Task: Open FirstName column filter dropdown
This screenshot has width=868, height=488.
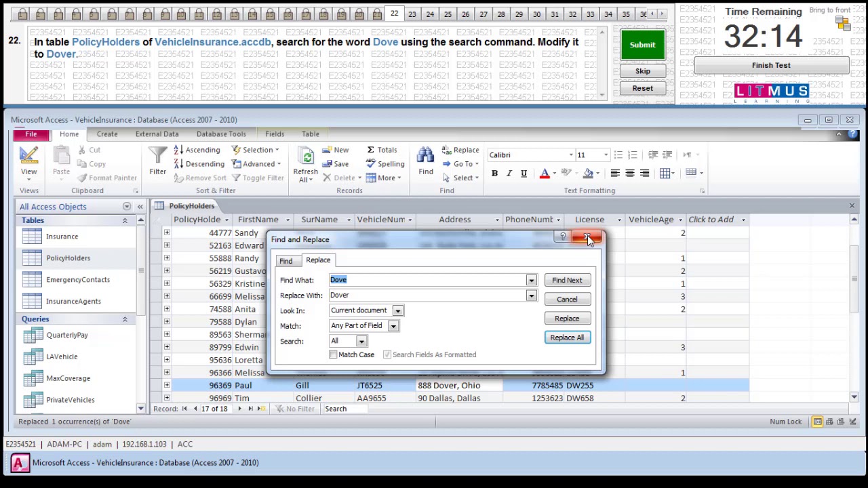Action: [288, 220]
